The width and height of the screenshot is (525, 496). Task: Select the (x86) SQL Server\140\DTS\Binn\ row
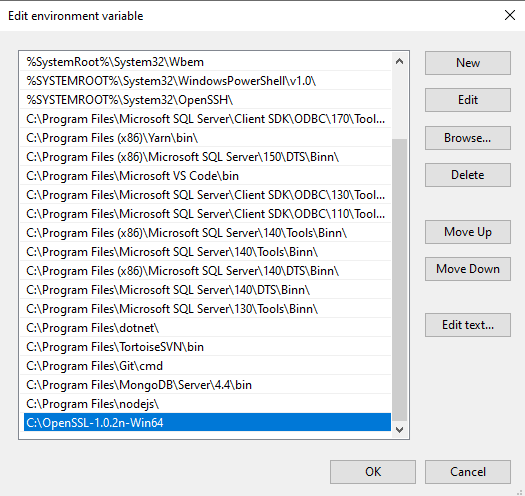click(206, 271)
